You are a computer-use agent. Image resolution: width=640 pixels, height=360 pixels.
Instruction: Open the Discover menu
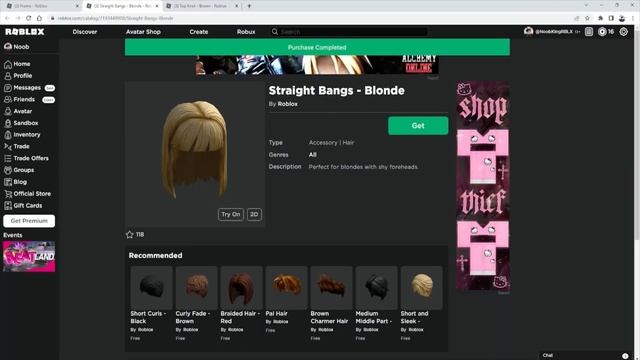[x=85, y=31]
